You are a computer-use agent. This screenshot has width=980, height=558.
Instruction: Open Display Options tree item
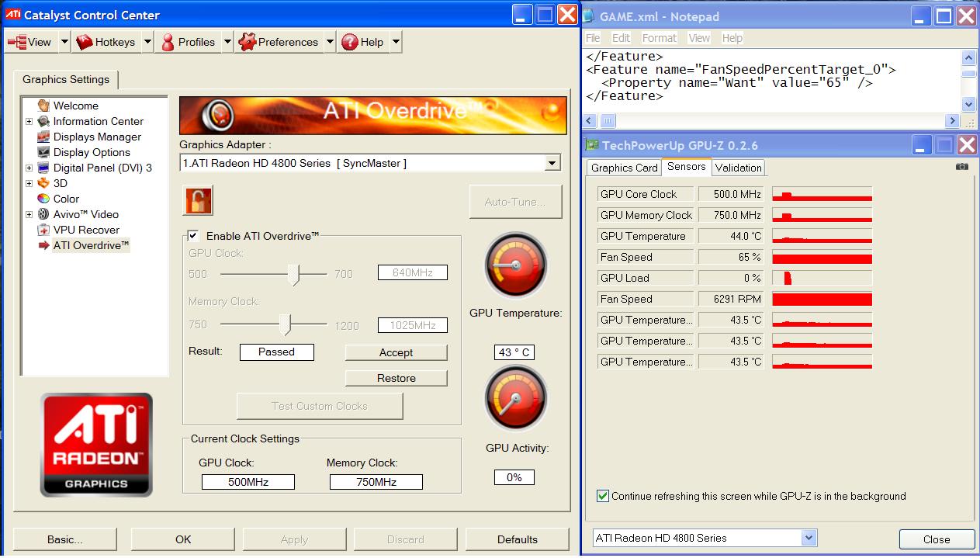coord(92,152)
